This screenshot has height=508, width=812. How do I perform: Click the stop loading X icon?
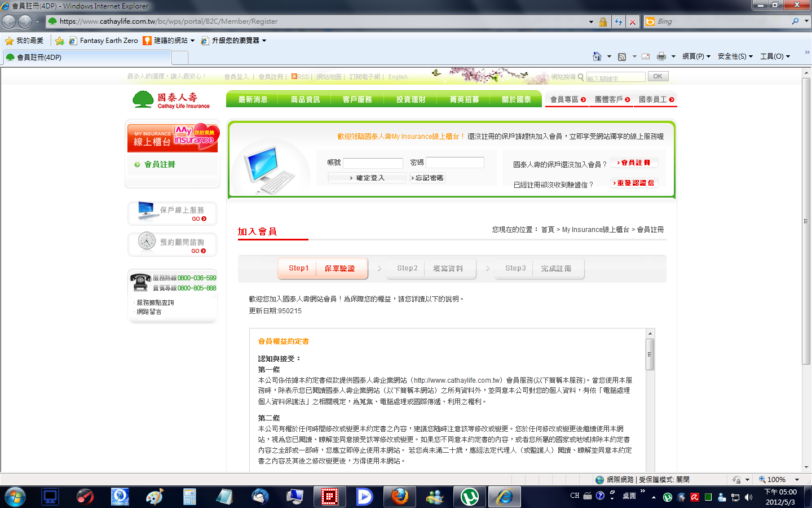pyautogui.click(x=633, y=21)
